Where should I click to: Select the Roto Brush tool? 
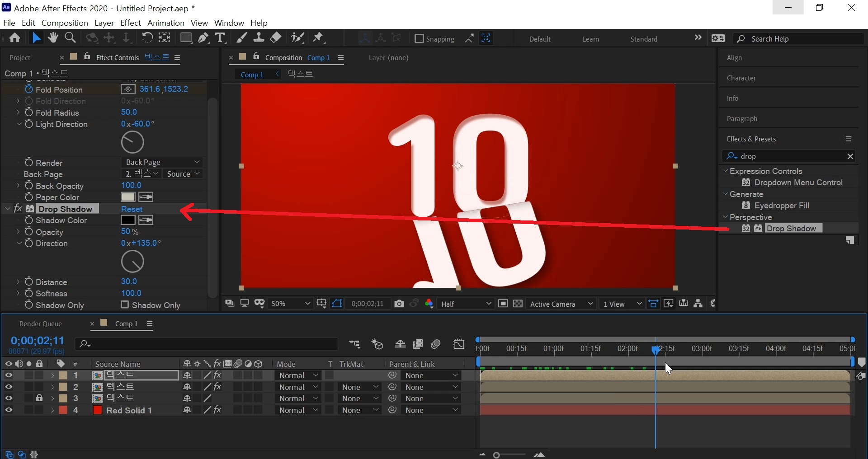coord(297,38)
